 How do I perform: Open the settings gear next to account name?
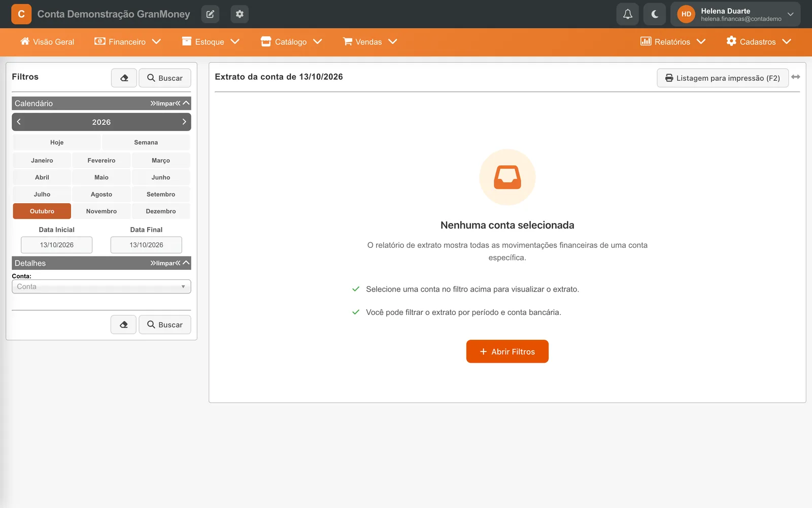coord(240,14)
